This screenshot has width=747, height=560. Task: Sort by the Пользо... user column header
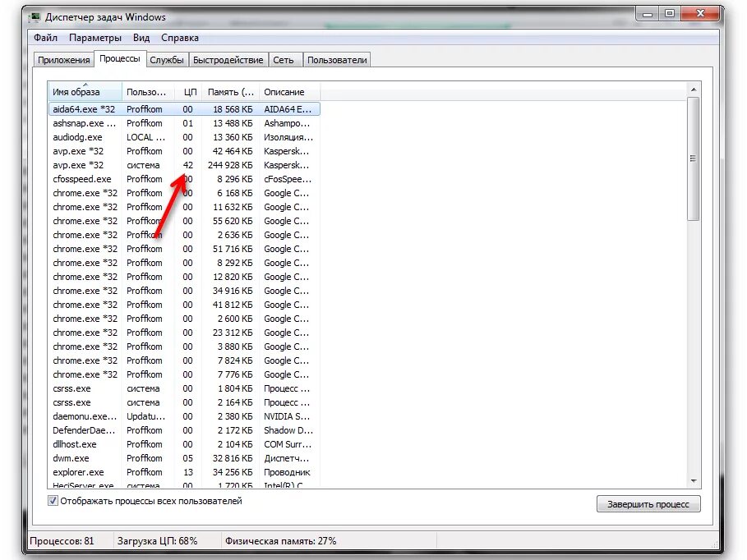click(x=148, y=92)
